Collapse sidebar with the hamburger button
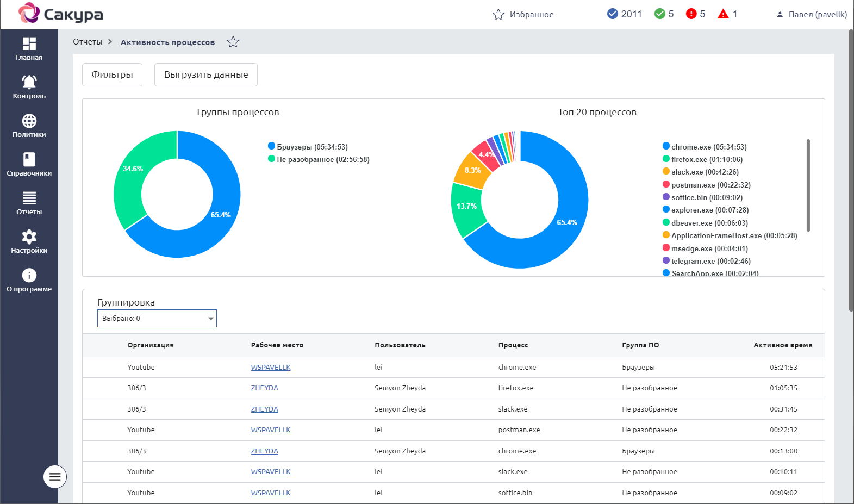Viewport: 854px width, 504px height. [x=55, y=477]
